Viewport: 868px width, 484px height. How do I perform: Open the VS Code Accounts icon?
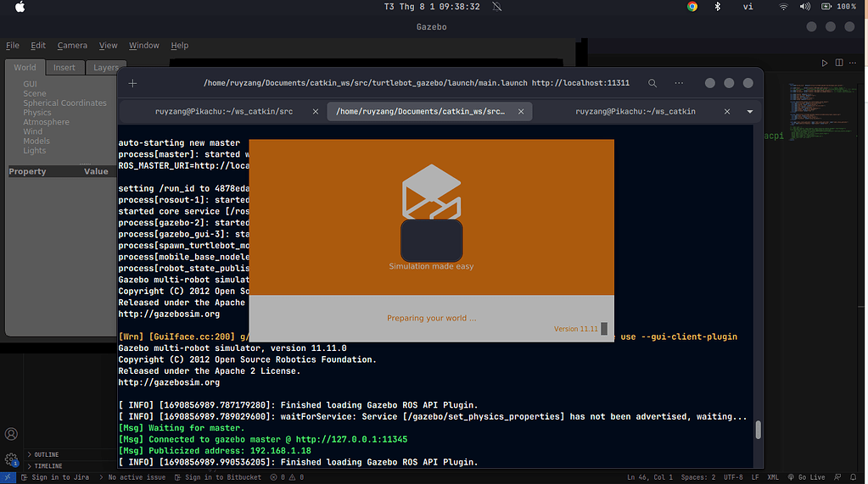(x=11, y=434)
